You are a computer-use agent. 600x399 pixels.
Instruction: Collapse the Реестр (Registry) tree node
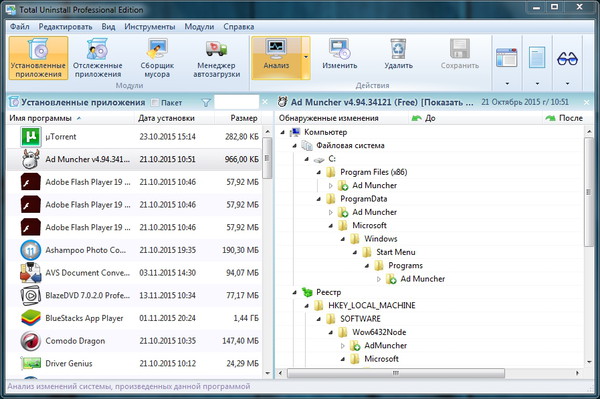click(x=294, y=292)
